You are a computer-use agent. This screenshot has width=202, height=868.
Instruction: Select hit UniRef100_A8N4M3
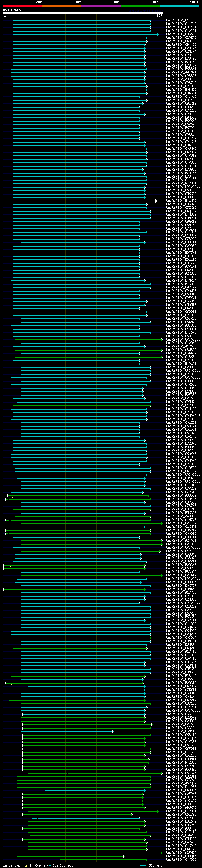(x=181, y=589)
